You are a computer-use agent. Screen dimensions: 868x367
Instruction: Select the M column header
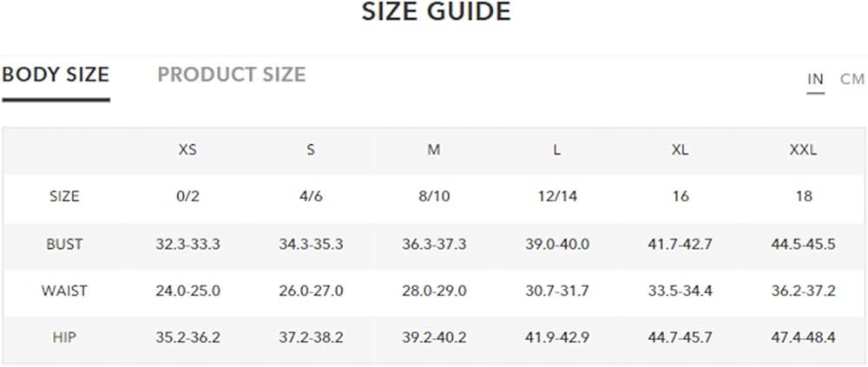[x=434, y=150]
